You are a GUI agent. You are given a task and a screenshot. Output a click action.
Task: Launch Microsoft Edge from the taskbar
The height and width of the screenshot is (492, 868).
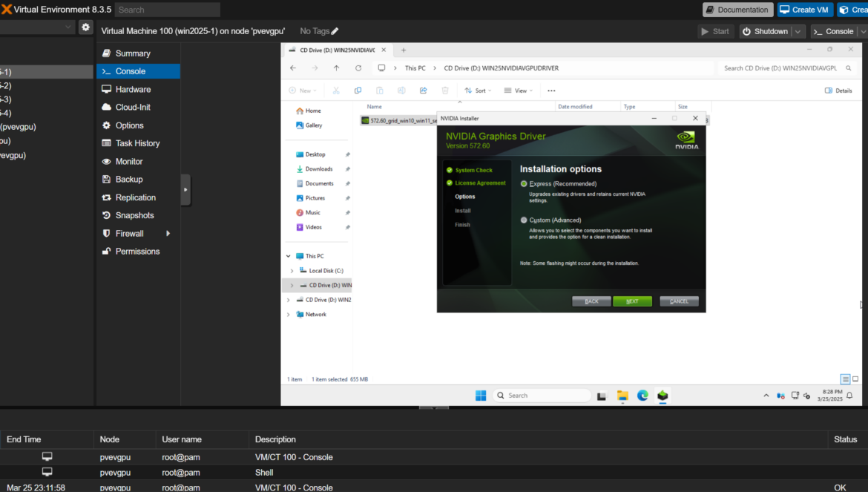[642, 396]
